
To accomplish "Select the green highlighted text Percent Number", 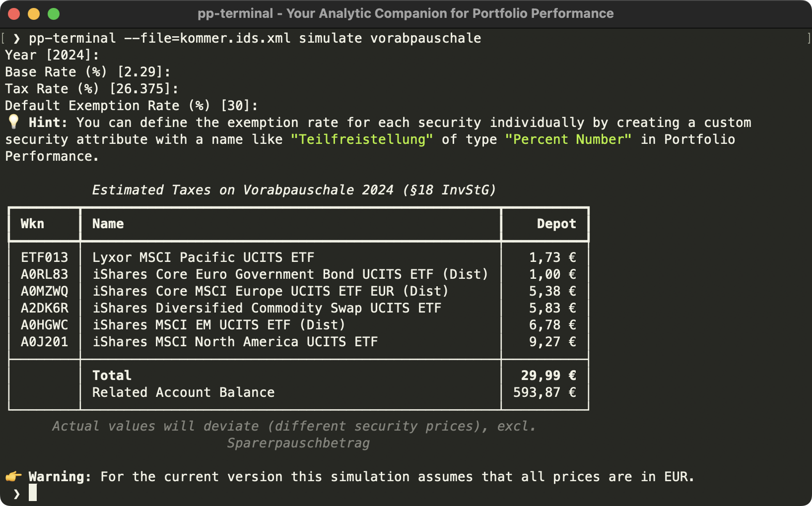I will pyautogui.click(x=567, y=139).
